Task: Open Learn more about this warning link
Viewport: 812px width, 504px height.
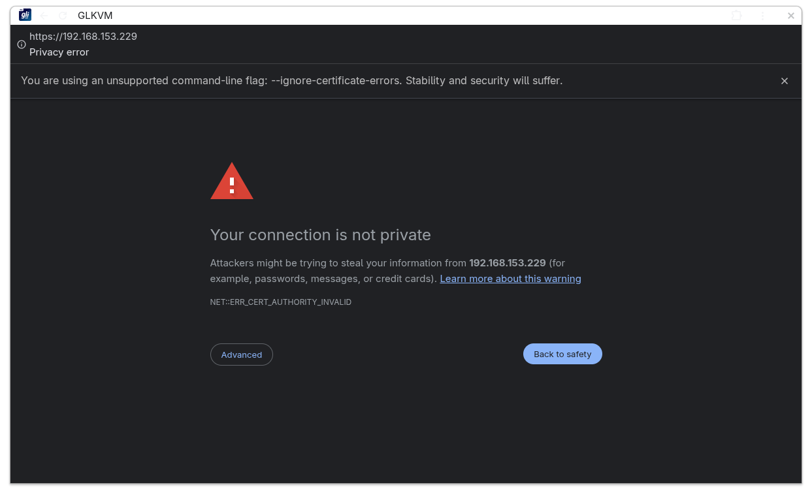Action: pyautogui.click(x=510, y=279)
